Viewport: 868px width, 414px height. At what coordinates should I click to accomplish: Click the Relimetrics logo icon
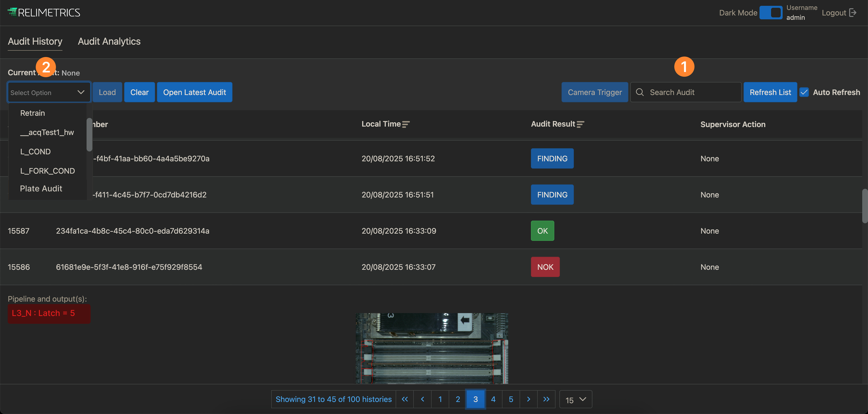click(12, 12)
